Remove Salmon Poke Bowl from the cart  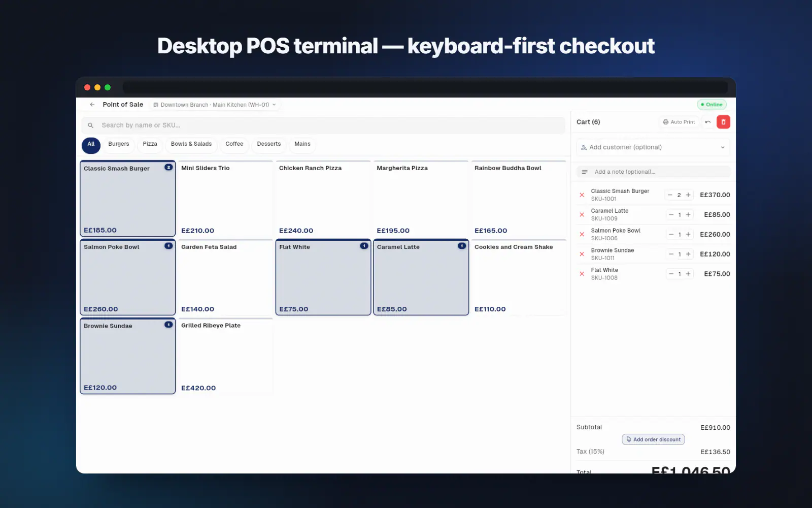[582, 235]
